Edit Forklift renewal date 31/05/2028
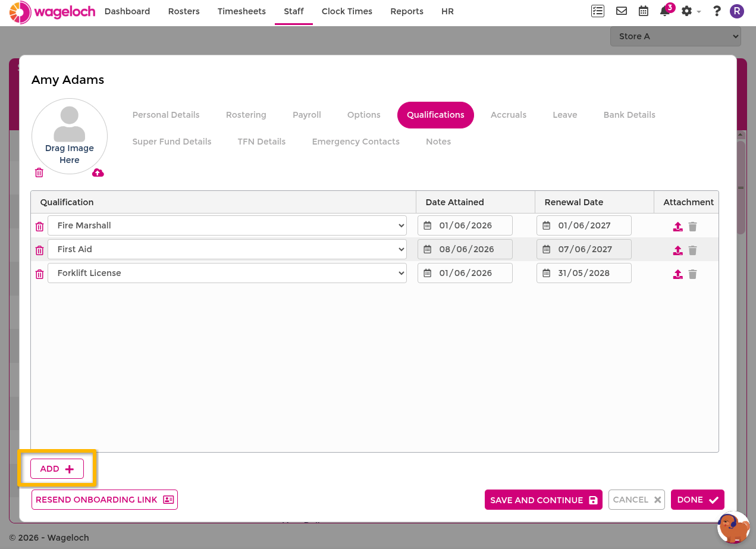The width and height of the screenshot is (756, 549). click(584, 273)
